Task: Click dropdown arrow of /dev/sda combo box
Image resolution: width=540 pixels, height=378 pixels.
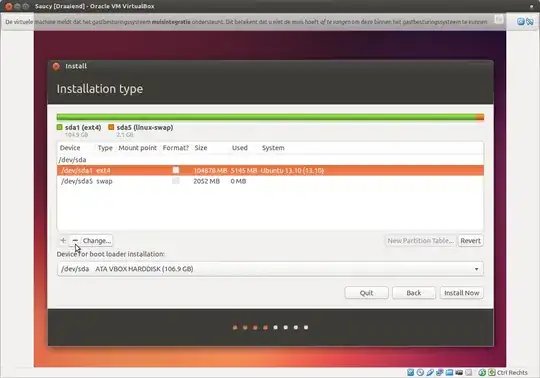Action: (477, 269)
